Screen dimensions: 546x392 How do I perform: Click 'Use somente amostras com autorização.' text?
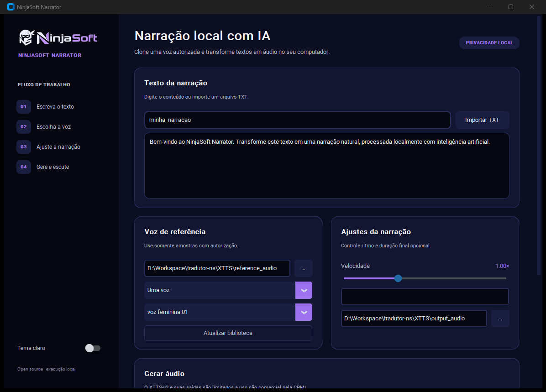(191, 246)
